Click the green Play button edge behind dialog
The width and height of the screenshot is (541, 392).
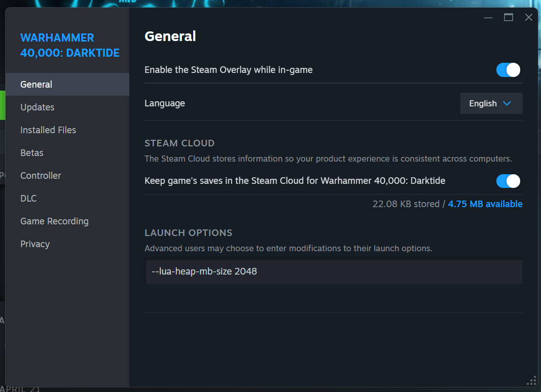pyautogui.click(x=3, y=105)
